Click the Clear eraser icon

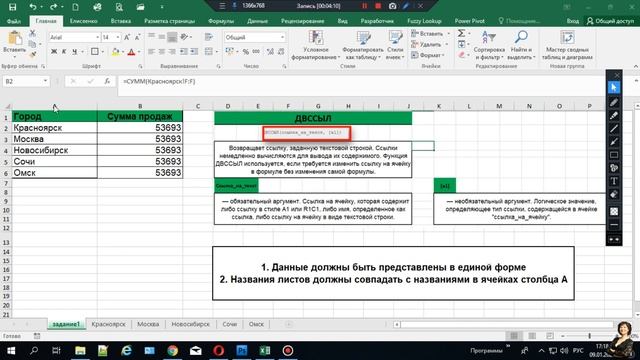tap(461, 55)
